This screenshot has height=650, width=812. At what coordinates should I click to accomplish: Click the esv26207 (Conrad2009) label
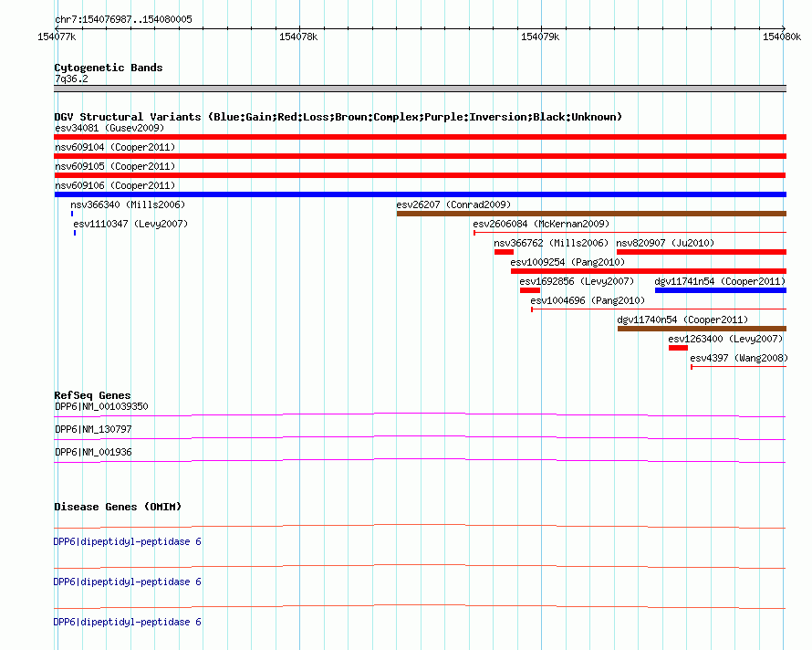[x=453, y=204]
